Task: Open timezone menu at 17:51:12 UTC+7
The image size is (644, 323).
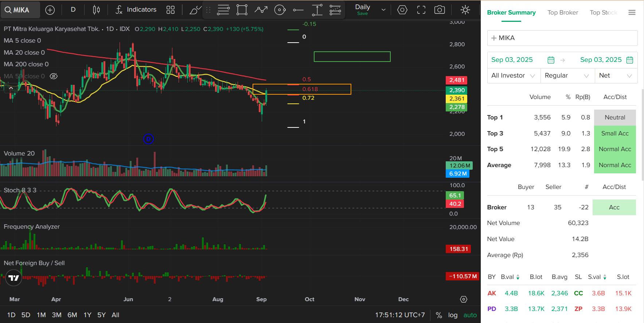Action: point(400,315)
